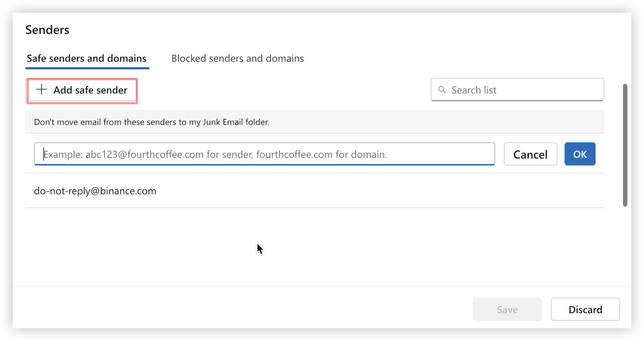Viewport: 644px width, 341px height.
Task: Click the greyed-out Save button
Action: point(507,309)
